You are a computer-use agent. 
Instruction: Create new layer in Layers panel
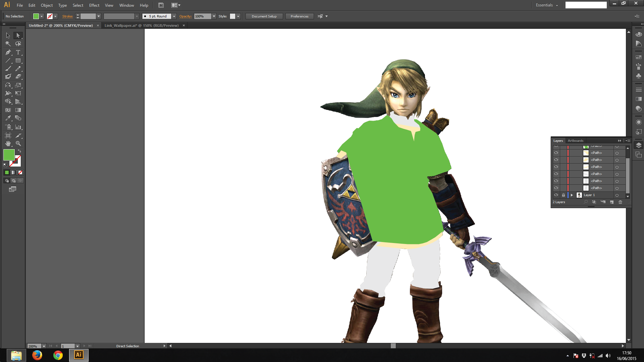tap(612, 202)
